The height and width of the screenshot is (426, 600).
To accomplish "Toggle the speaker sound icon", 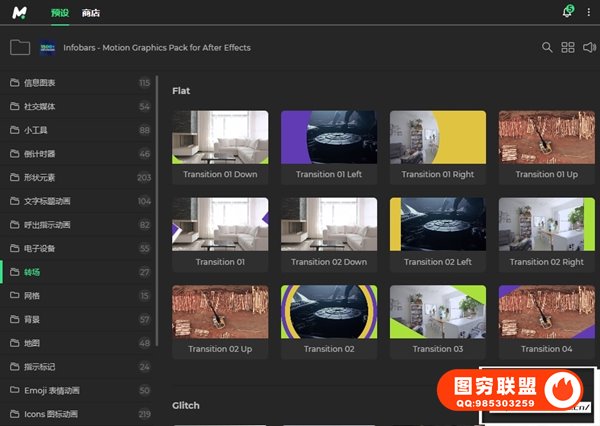I will pos(589,47).
